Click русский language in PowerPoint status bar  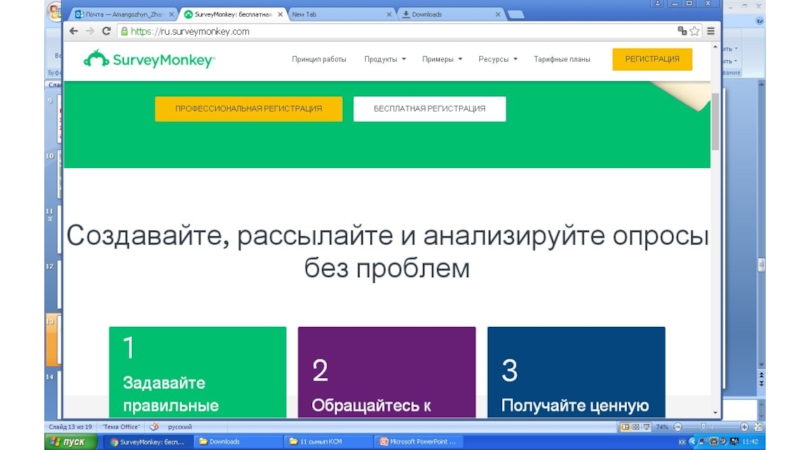[x=180, y=427]
